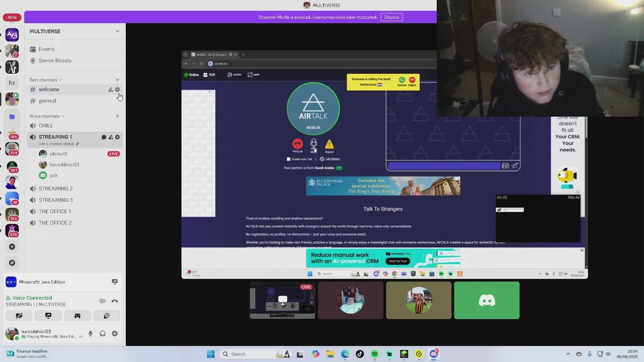Click red Reject button on call-back popup
644x362 pixels.
(412, 80)
